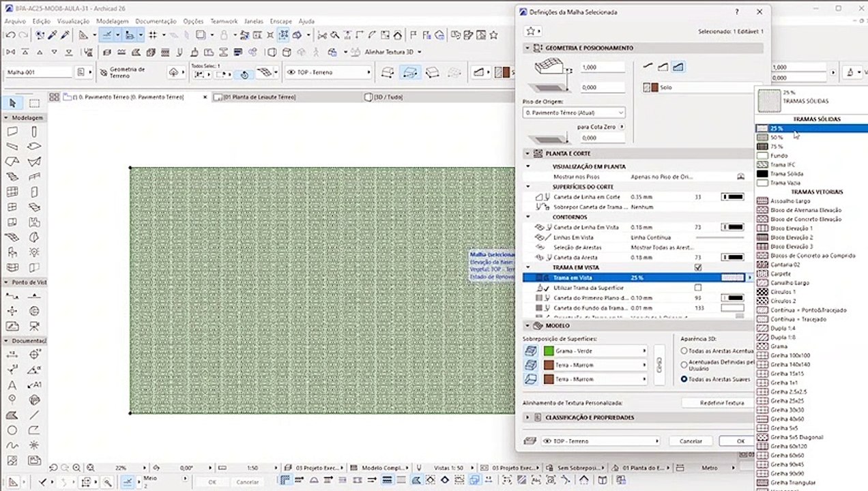Click the eyedropper pick-up parameters icon
Viewport: 868px width, 491px height.
click(x=53, y=35)
